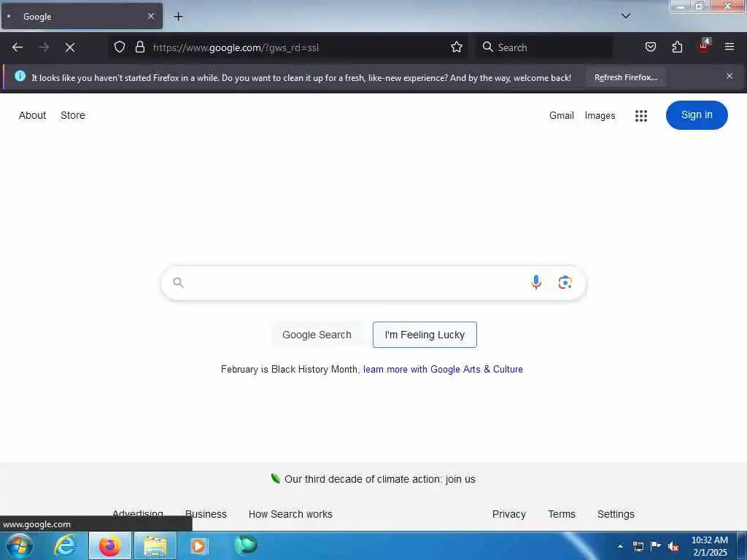The image size is (747, 560).
Task: Open the Gmail link
Action: [x=561, y=115]
